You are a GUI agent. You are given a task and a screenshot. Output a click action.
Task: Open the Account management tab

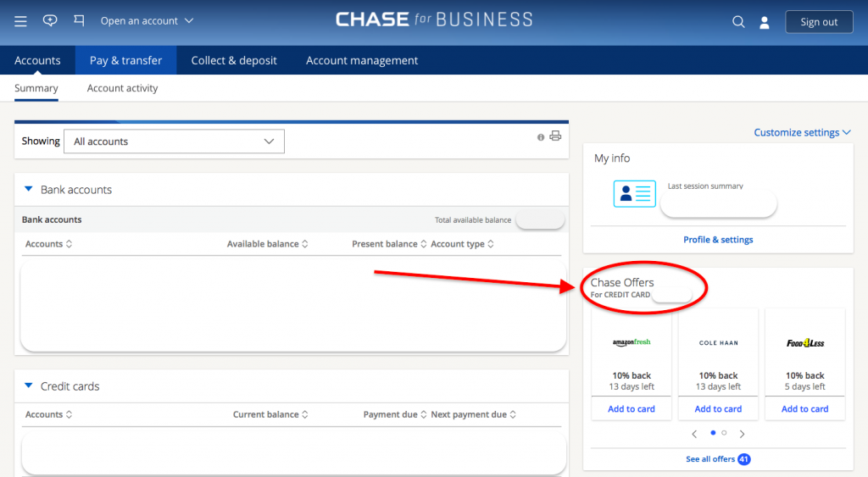pyautogui.click(x=362, y=60)
